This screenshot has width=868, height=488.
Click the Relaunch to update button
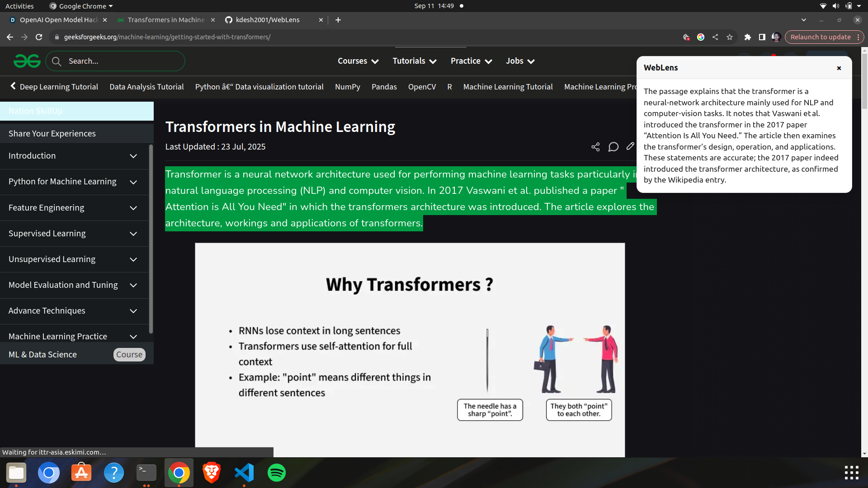(820, 37)
